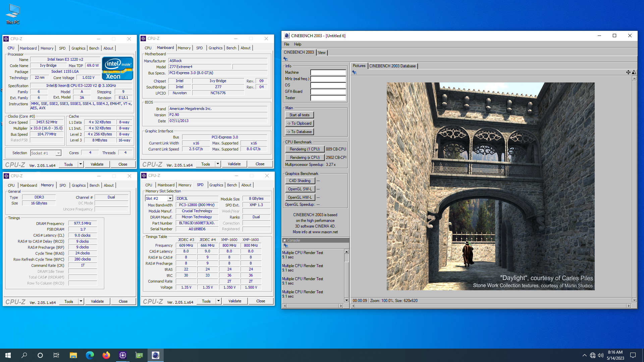Open the network icon in system tray

(593, 355)
